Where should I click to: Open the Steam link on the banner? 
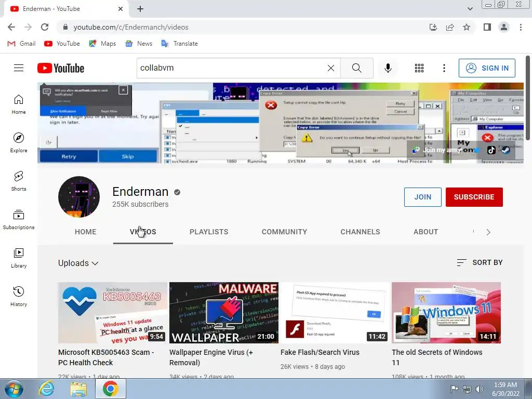[x=506, y=150]
